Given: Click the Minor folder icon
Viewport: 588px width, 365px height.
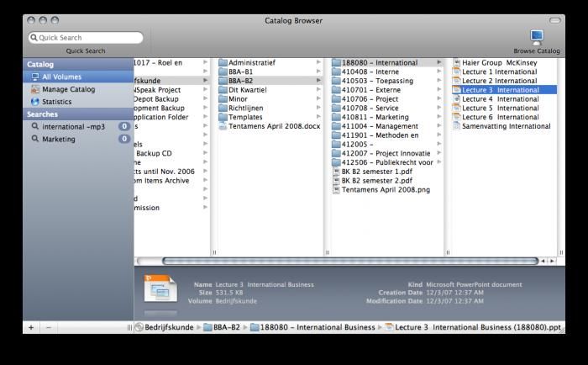Looking at the screenshot, I should pyautogui.click(x=223, y=98).
